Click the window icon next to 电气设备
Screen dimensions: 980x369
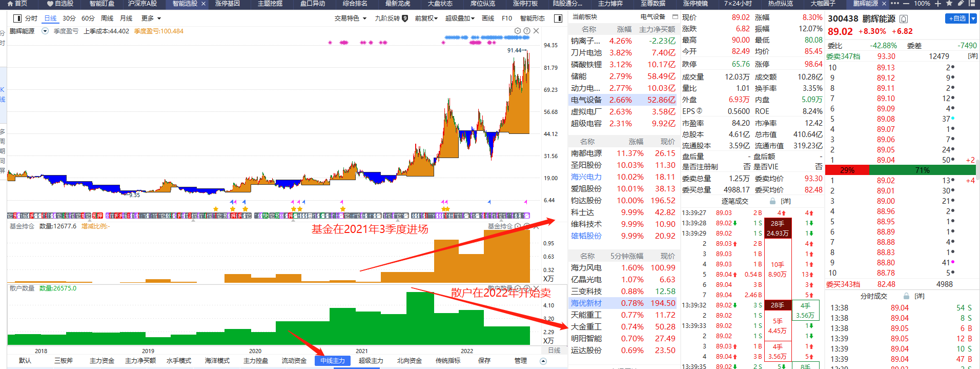point(675,17)
